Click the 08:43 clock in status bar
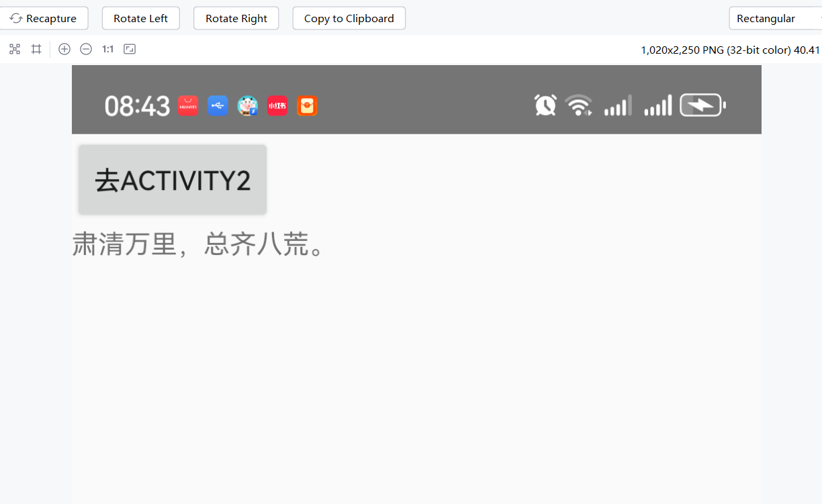The image size is (822, 504). tap(137, 106)
